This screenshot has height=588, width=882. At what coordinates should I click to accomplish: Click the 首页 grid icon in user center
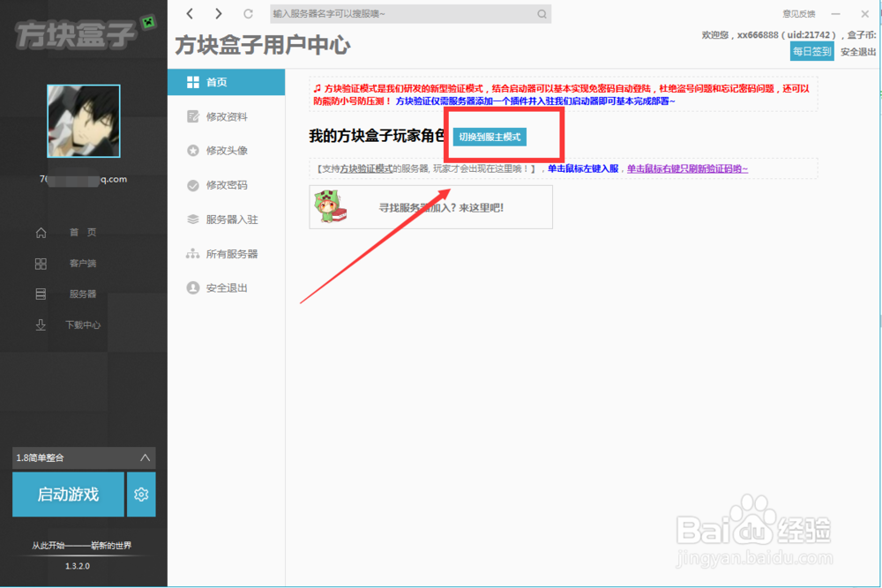pos(193,82)
